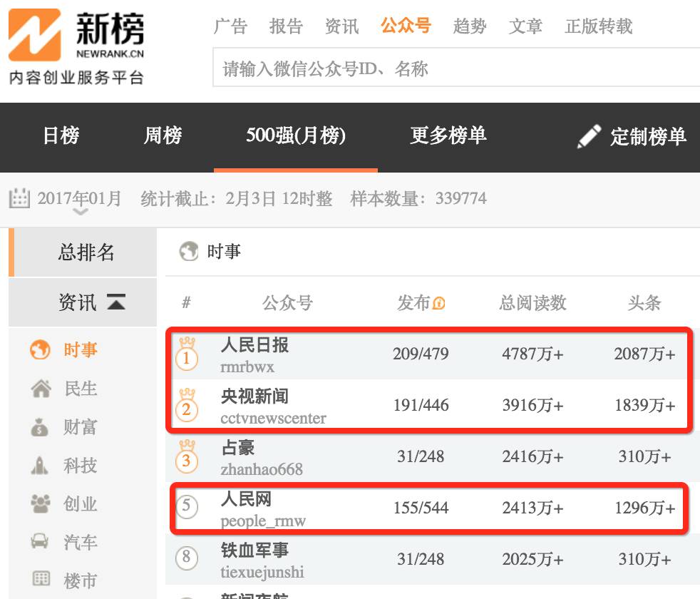Open the 报告 top menu
Screen dimensions: 700x599
[x=286, y=26]
